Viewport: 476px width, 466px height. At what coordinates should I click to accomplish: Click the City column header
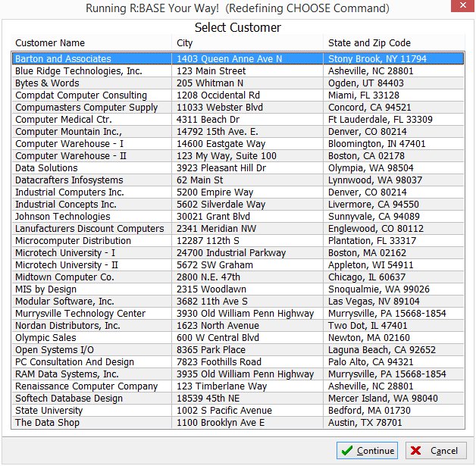184,43
